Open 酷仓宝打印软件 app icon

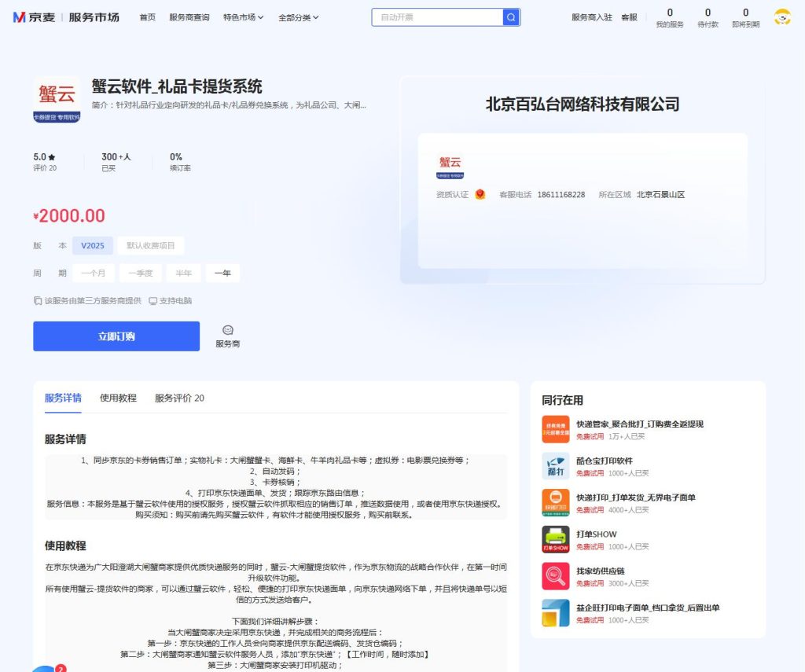[x=556, y=466]
